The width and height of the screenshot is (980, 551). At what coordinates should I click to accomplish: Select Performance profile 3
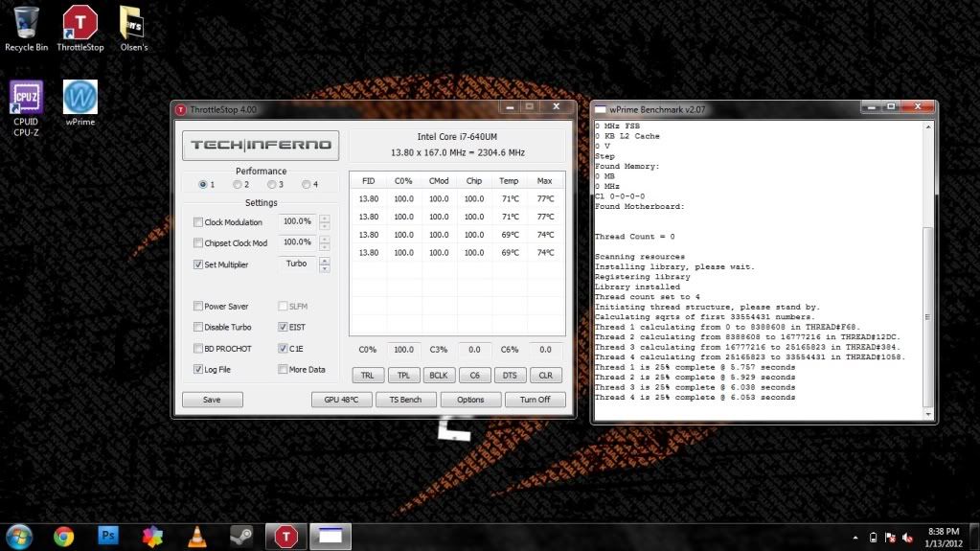click(x=271, y=185)
